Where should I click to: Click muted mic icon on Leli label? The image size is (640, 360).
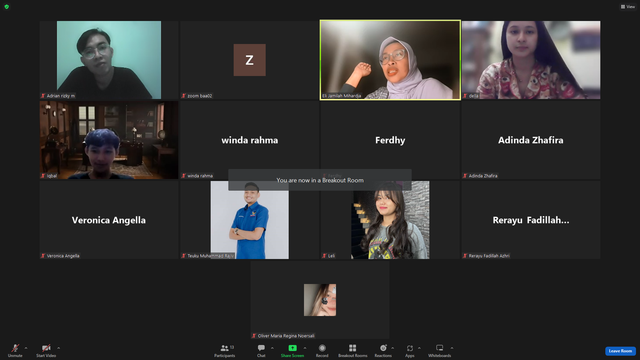(324, 256)
